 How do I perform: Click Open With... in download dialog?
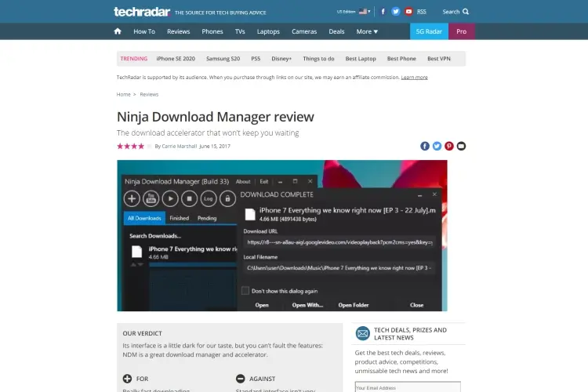(307, 305)
